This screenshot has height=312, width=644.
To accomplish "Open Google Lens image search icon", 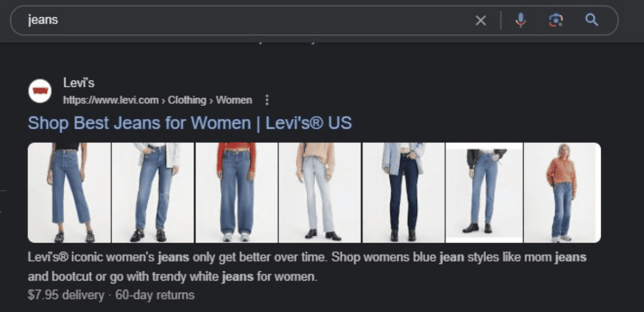I will [556, 20].
